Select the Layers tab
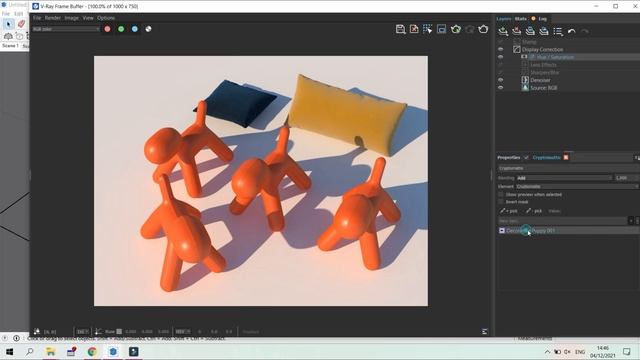This screenshot has width=640, height=360. (504, 19)
